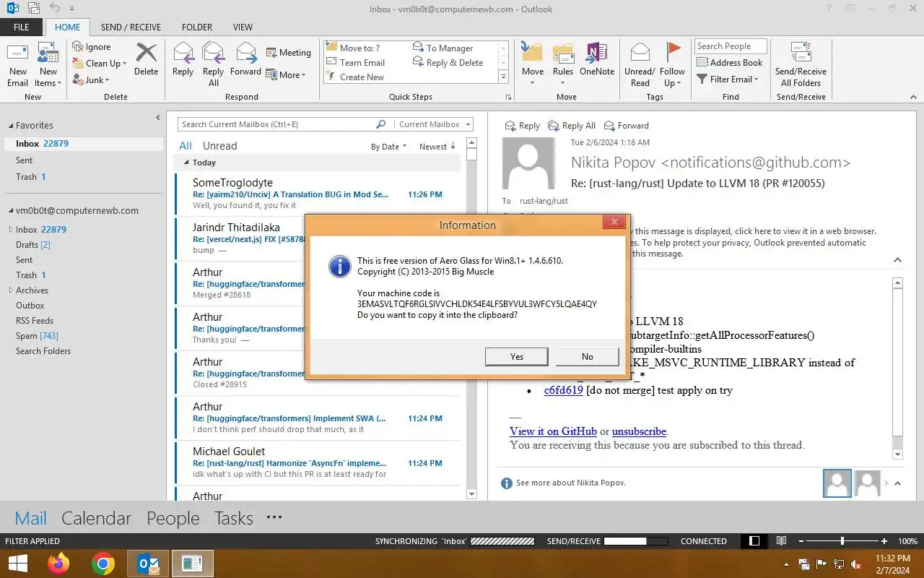Click Reply in the reading pane
Screen dimensions: 924x578
[522, 126]
